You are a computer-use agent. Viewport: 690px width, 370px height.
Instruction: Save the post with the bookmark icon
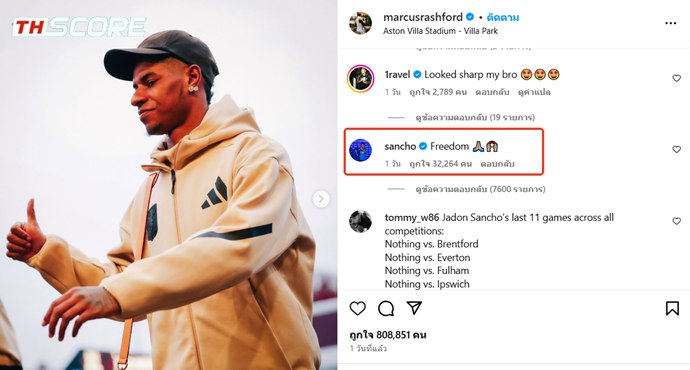coord(672,308)
